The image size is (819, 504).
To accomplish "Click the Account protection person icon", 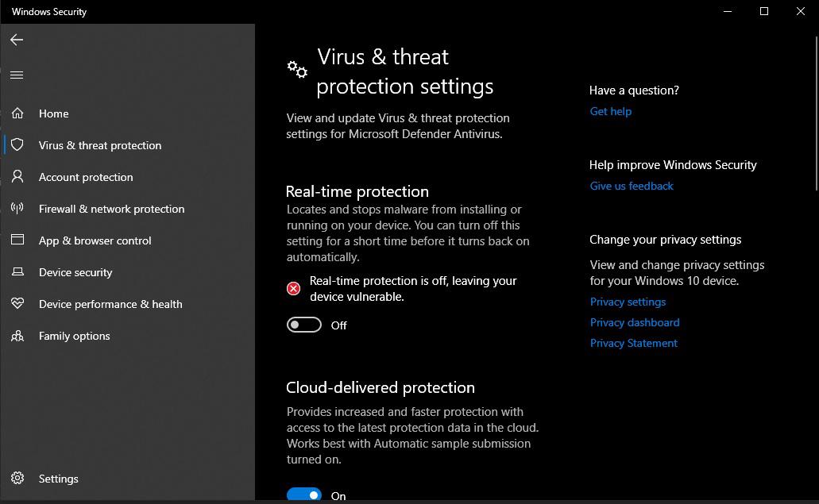I will click(17, 177).
